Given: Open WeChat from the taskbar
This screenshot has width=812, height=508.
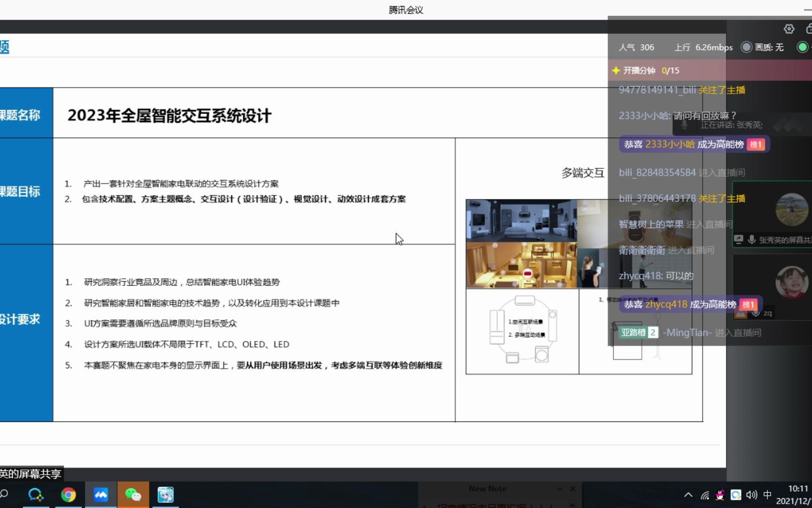Looking at the screenshot, I should click(133, 495).
